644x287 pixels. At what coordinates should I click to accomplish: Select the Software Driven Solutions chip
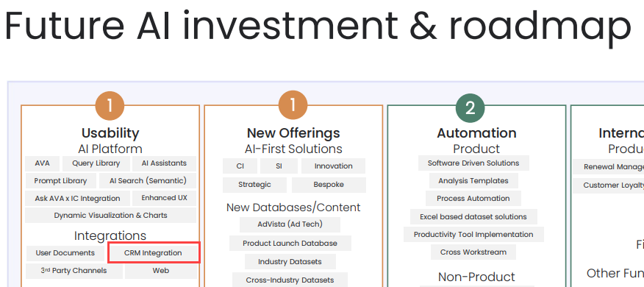(x=473, y=163)
